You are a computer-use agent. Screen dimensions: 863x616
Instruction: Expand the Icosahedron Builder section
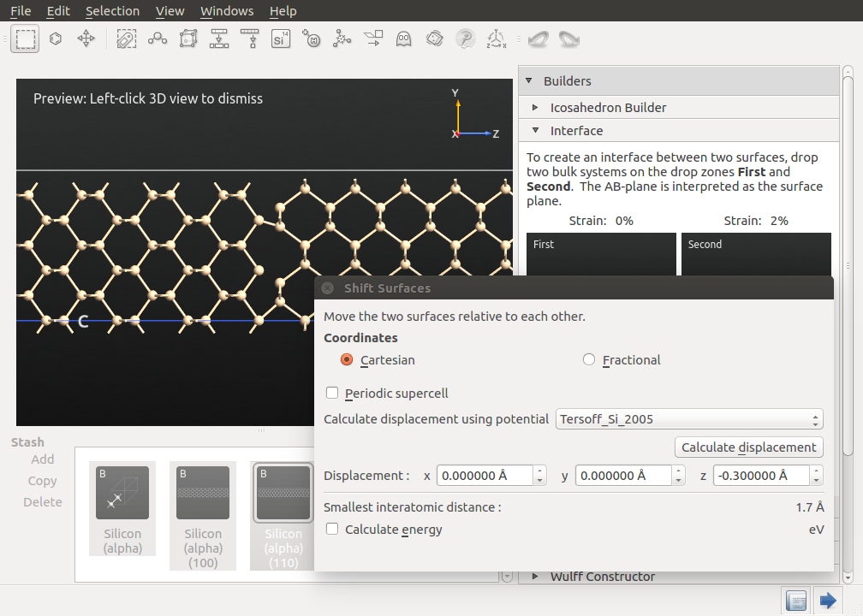535,107
